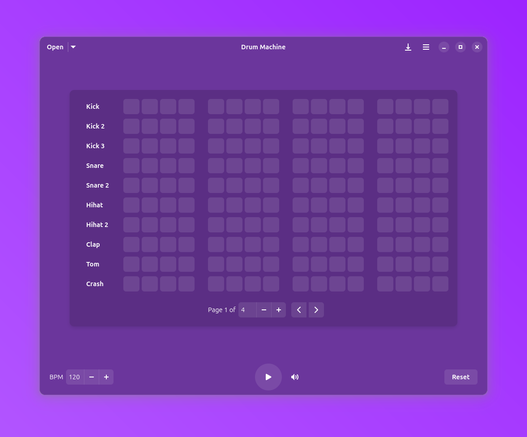Click the Snare track label
Viewport: 527px width, 437px height.
coord(95,166)
